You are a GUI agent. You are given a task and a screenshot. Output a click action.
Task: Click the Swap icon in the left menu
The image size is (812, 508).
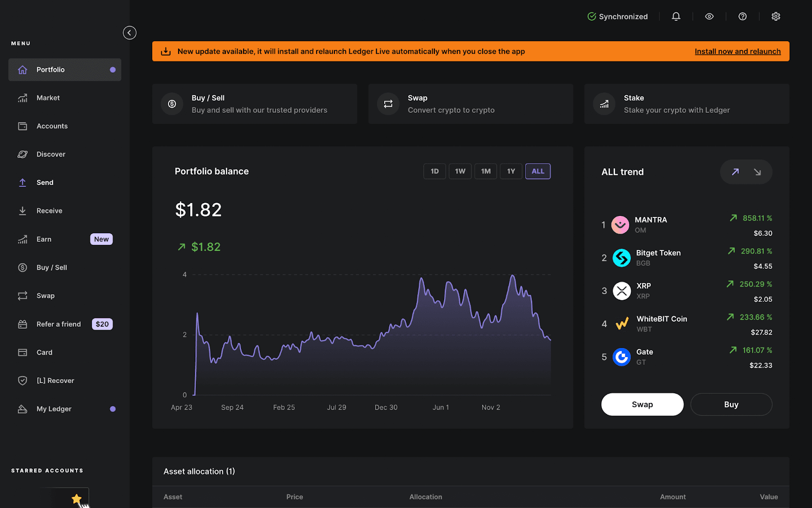tap(22, 295)
